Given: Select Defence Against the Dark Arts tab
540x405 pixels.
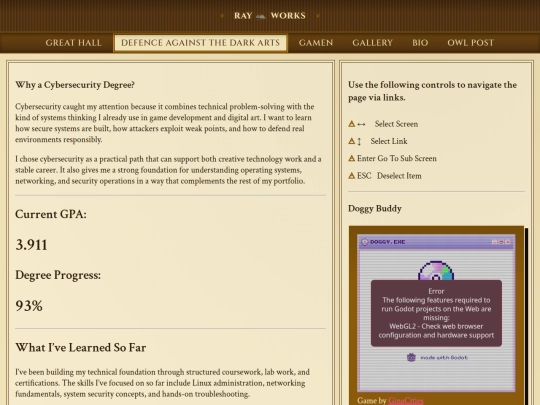Looking at the screenshot, I should tap(200, 43).
